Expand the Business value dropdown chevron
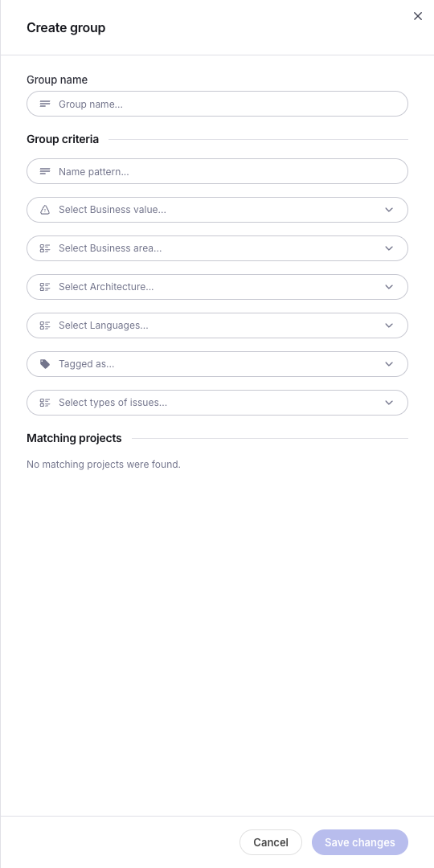The height and width of the screenshot is (868, 434). 389,210
